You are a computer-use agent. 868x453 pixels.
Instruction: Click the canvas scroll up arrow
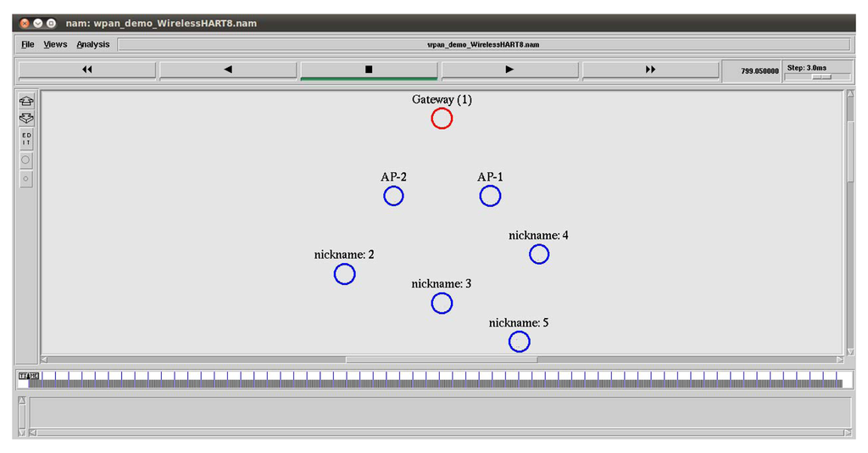point(851,93)
